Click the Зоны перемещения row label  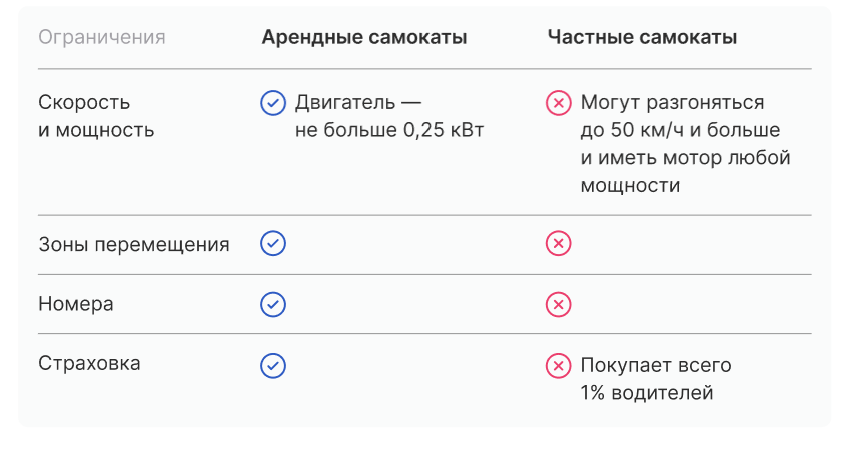[x=134, y=244]
